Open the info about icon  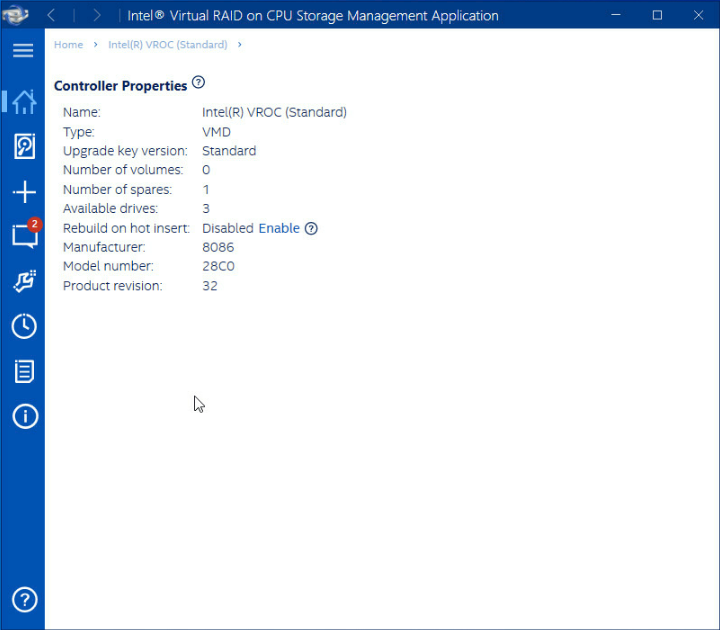(24, 416)
